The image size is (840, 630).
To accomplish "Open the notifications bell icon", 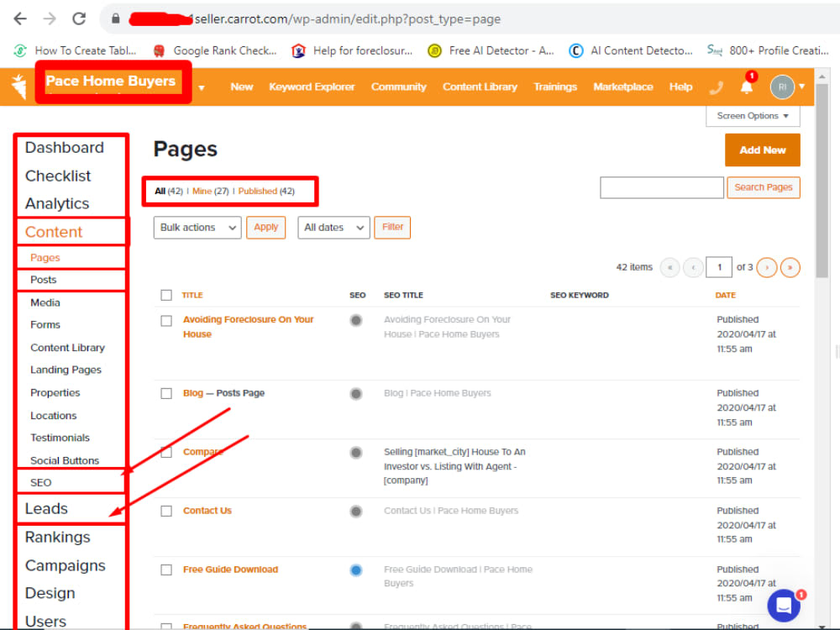I will click(x=746, y=87).
